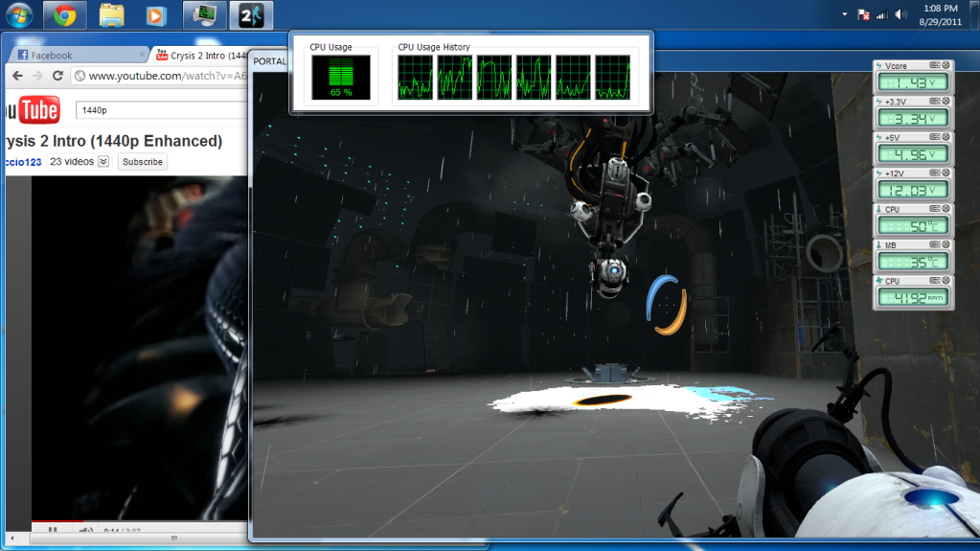Viewport: 980px width, 551px height.
Task: Close the CPU temperature gadget
Action: tap(946, 208)
